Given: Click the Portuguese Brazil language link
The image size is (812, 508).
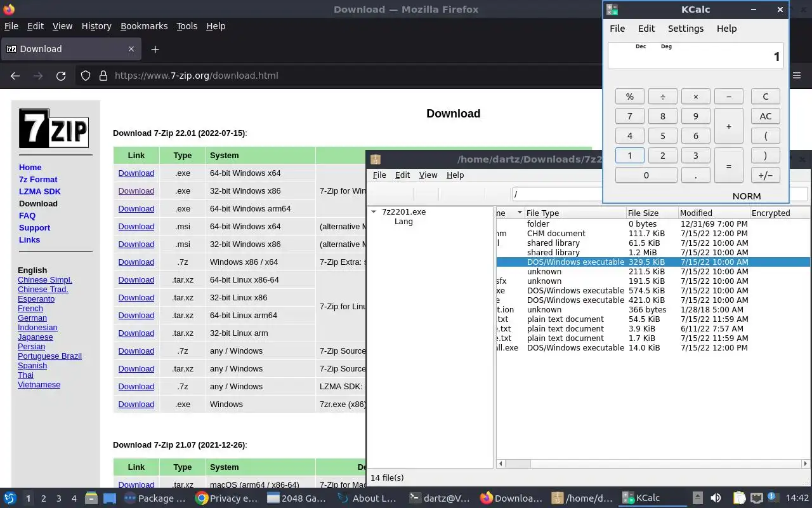Looking at the screenshot, I should pyautogui.click(x=49, y=356).
